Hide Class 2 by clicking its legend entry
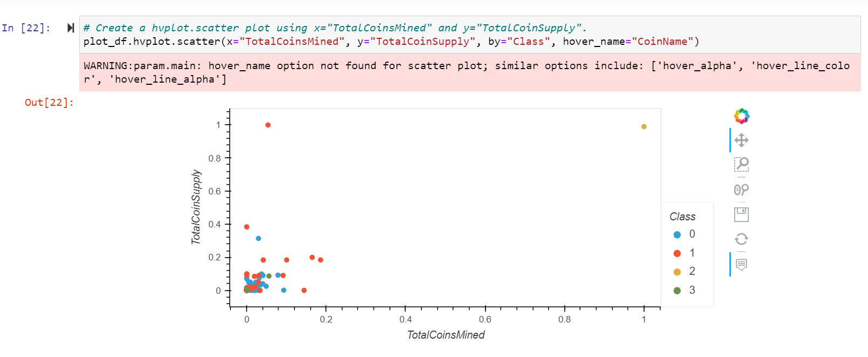 pos(686,271)
